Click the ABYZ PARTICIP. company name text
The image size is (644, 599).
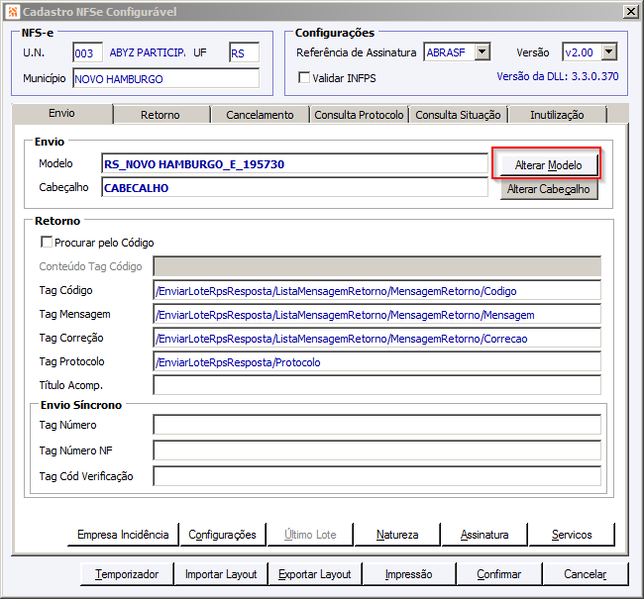(147, 53)
